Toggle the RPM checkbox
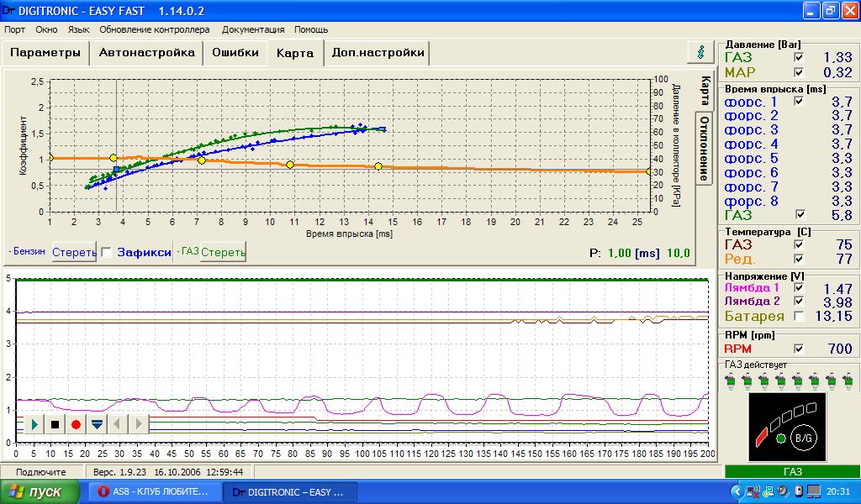 [x=799, y=349]
